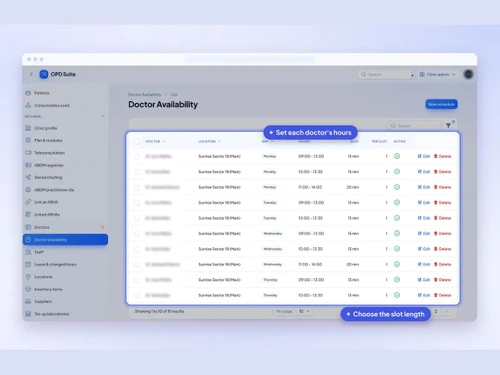The width and height of the screenshot is (500, 375).
Task: Open ABDM practitioner ids in sidebar
Action: click(65, 190)
